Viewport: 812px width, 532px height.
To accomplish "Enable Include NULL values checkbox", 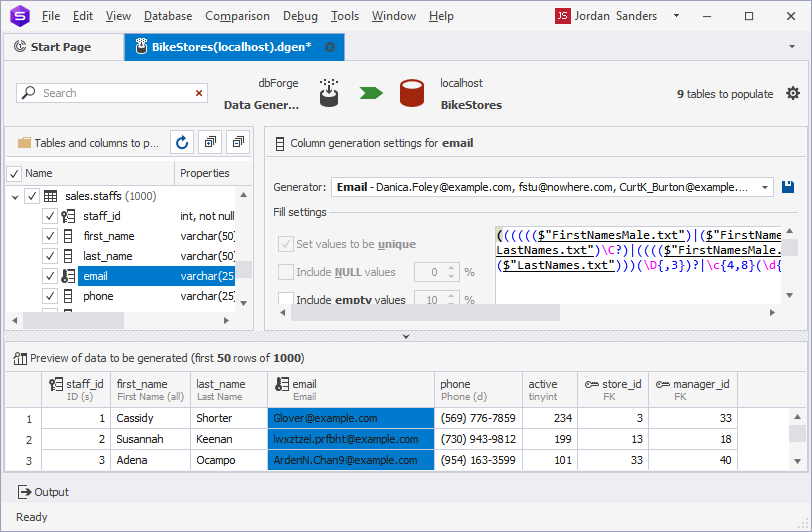I will tap(286, 272).
